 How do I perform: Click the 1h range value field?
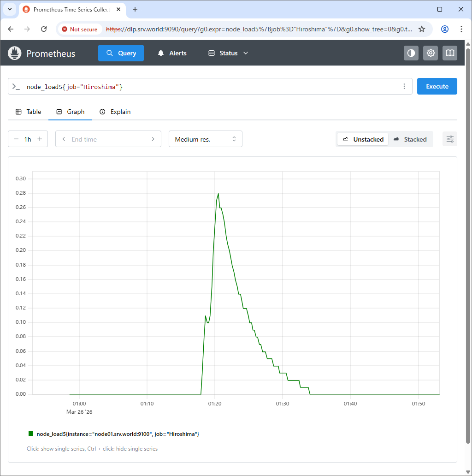point(28,139)
